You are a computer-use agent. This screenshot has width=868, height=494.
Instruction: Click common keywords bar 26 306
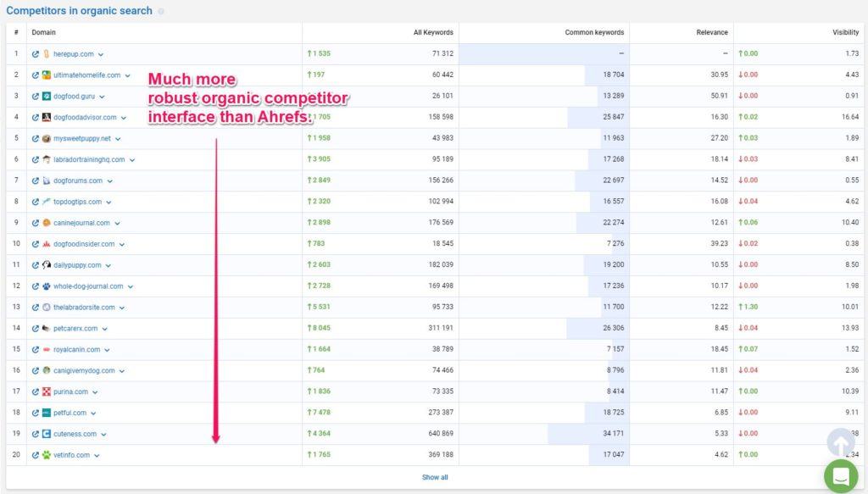click(598, 328)
